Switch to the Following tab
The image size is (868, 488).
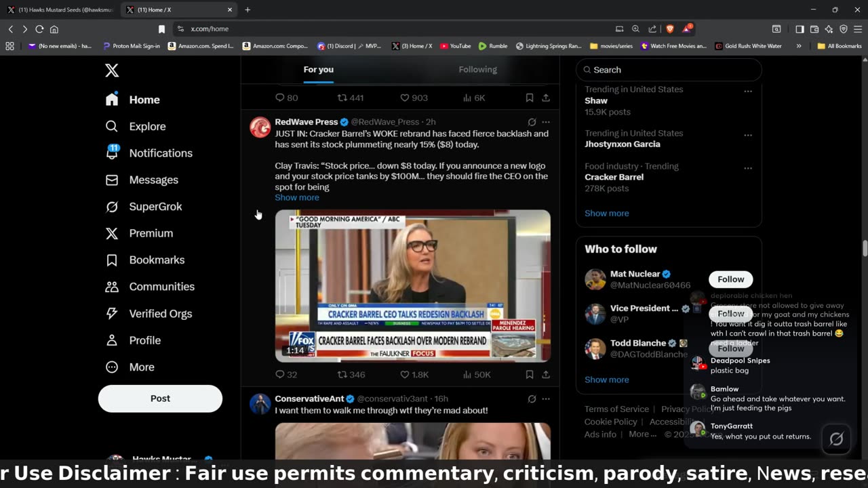point(477,69)
